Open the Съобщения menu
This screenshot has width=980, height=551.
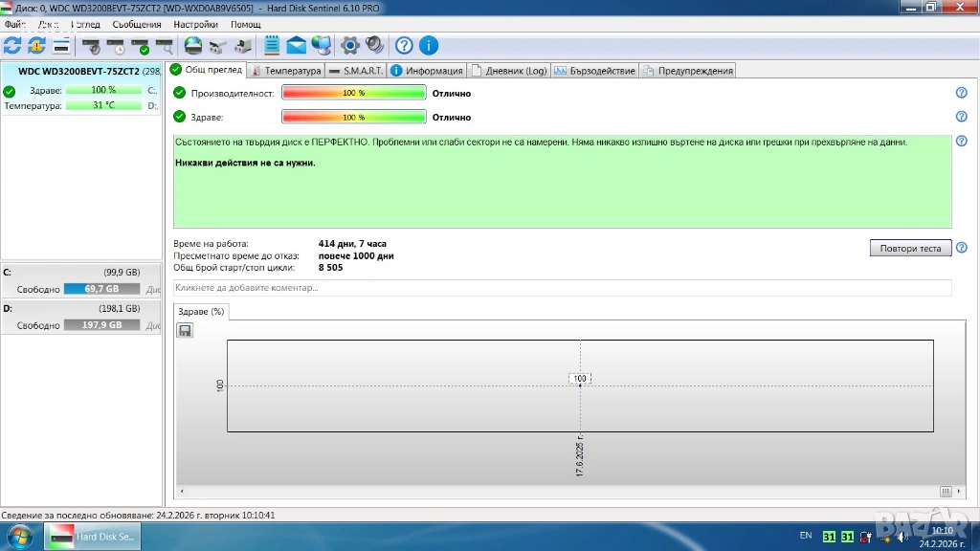pyautogui.click(x=136, y=24)
